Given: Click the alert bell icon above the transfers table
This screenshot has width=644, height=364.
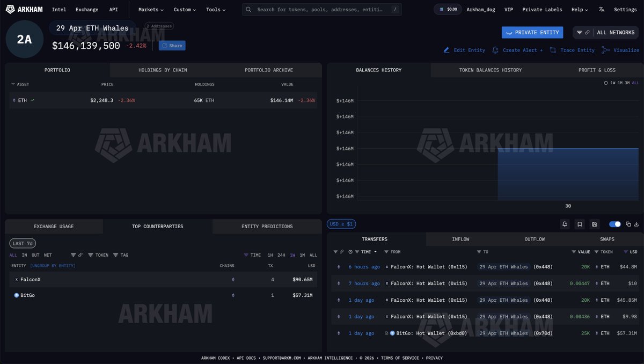Looking at the screenshot, I should [565, 224].
